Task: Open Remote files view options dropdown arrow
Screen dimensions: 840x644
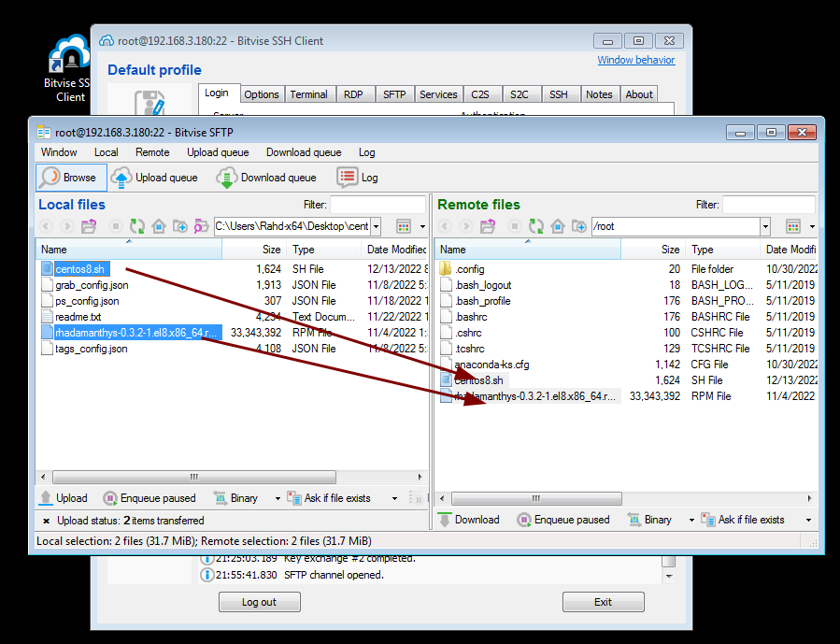Action: pos(812,226)
